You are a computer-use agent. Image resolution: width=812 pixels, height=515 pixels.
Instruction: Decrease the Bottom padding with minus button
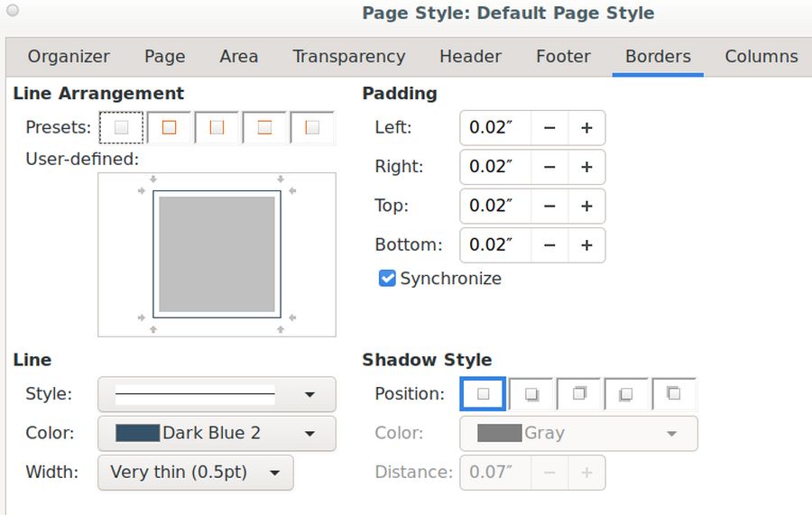coord(549,245)
